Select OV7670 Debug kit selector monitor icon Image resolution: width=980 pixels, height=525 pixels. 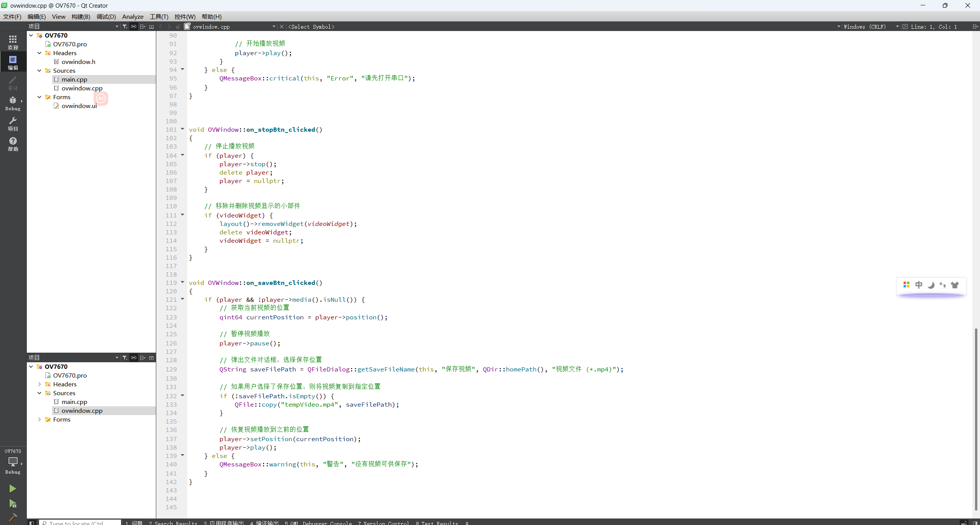[x=13, y=462]
